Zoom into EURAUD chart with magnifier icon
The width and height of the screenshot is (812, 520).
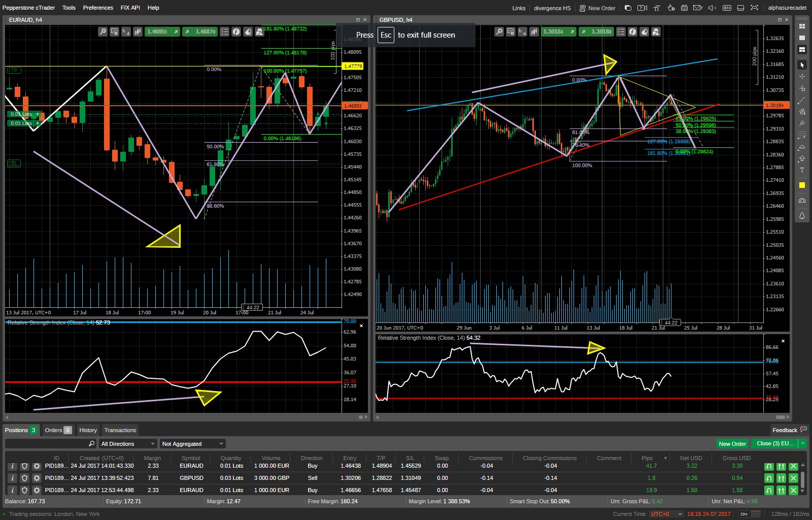(103, 31)
